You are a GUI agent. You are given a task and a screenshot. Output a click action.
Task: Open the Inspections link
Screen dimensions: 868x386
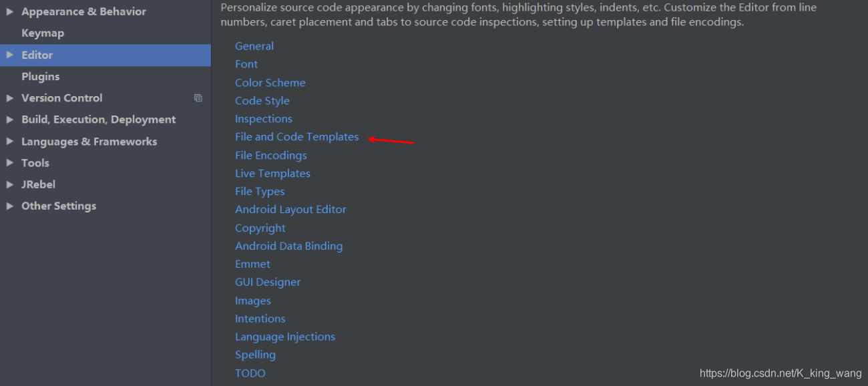tap(264, 119)
